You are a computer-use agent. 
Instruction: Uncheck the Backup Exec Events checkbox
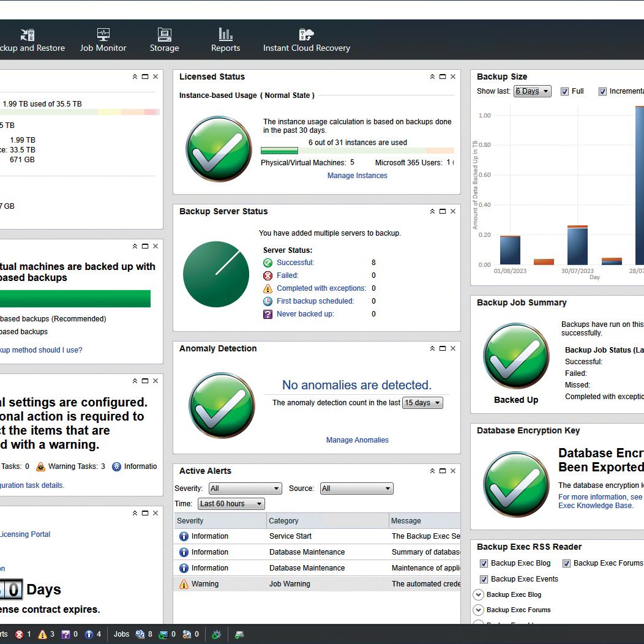click(484, 579)
